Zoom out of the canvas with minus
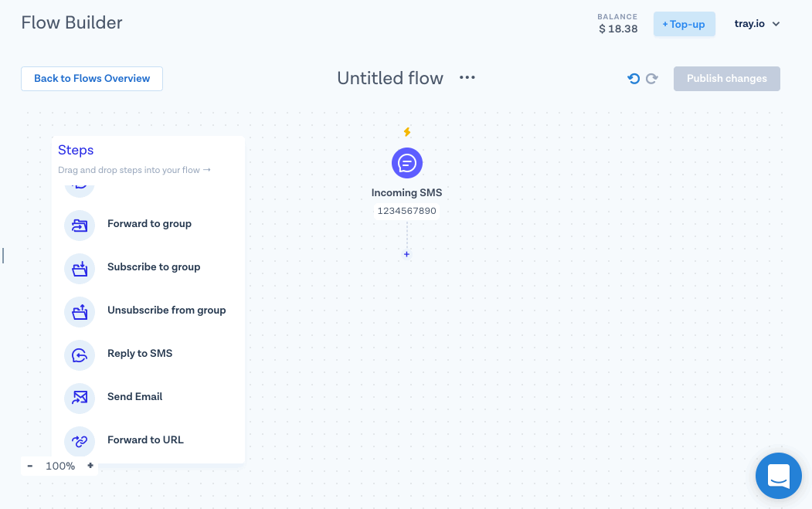The width and height of the screenshot is (812, 509). pyautogui.click(x=30, y=466)
